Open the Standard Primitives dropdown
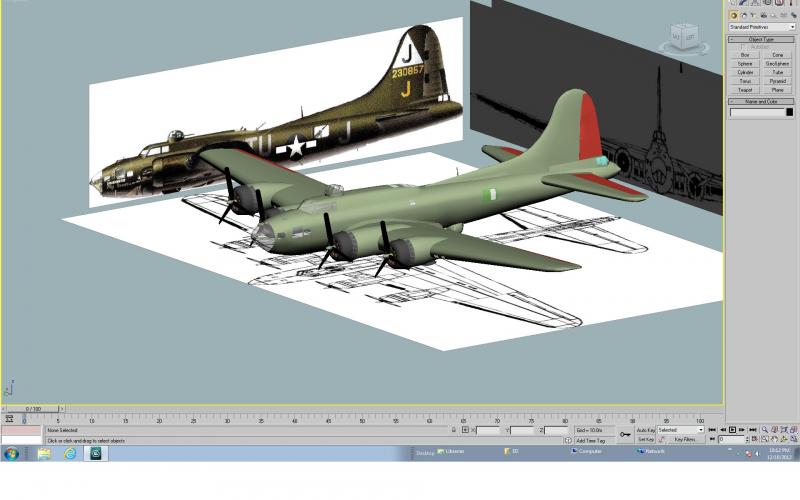The image size is (800, 500). pyautogui.click(x=762, y=27)
